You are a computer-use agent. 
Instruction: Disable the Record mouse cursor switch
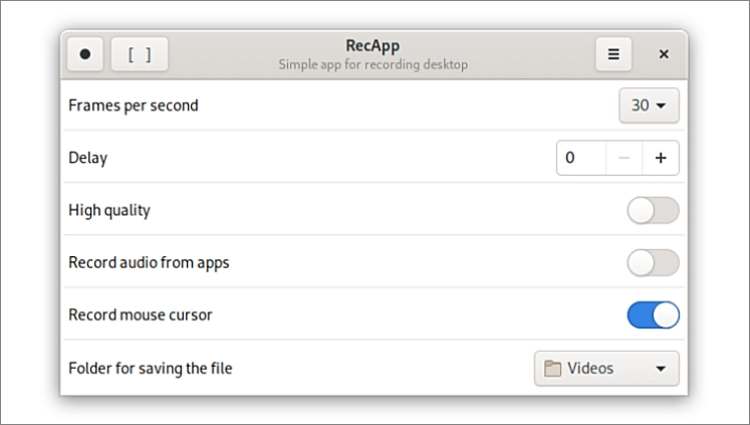pyautogui.click(x=652, y=315)
